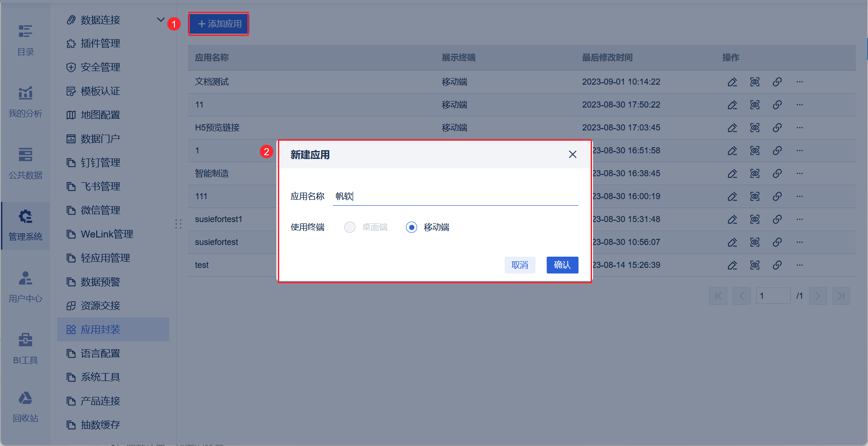Click the link icon in the 2023-08-30 15:31:48 row

777,219
